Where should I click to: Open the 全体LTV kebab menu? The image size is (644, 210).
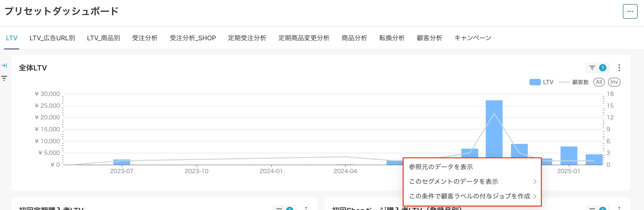[x=619, y=68]
